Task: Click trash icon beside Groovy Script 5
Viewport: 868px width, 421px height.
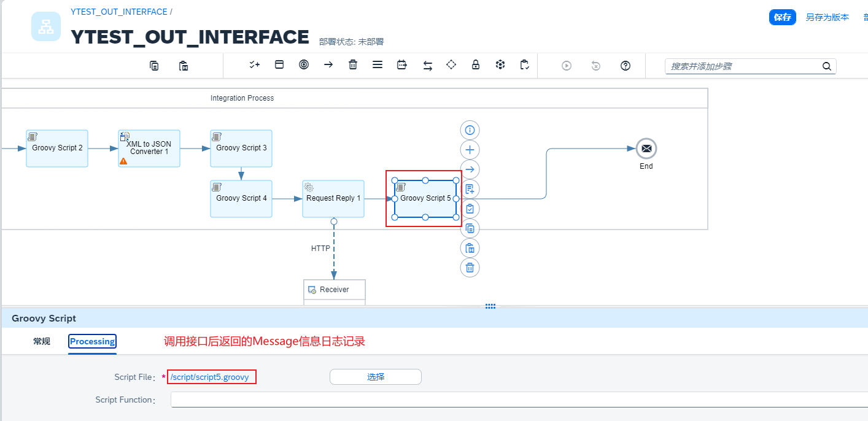Action: click(x=470, y=268)
